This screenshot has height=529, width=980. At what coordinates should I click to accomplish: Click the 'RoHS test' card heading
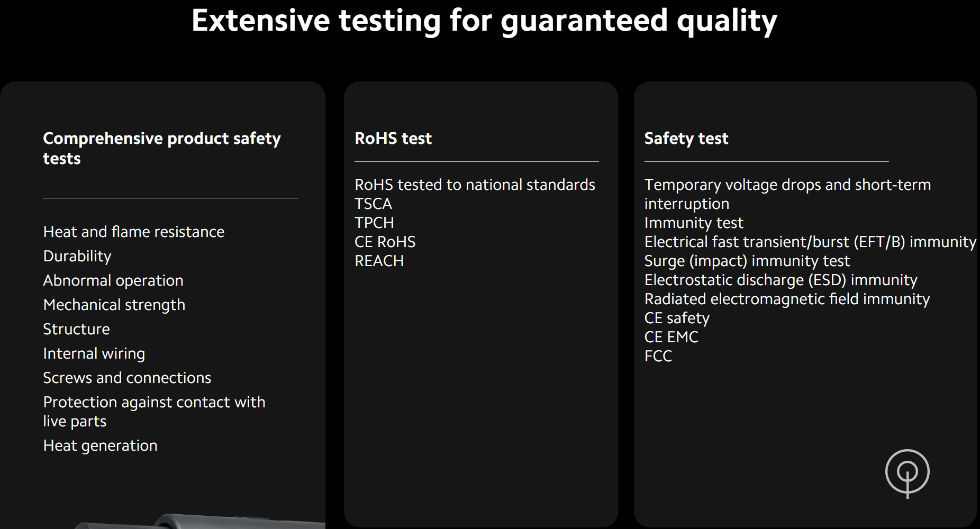(x=393, y=138)
